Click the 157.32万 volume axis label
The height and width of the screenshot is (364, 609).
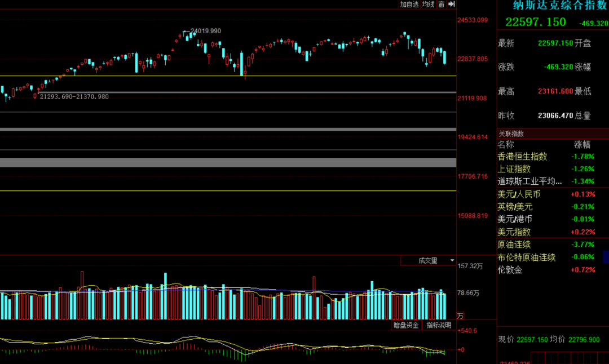[x=470, y=266]
